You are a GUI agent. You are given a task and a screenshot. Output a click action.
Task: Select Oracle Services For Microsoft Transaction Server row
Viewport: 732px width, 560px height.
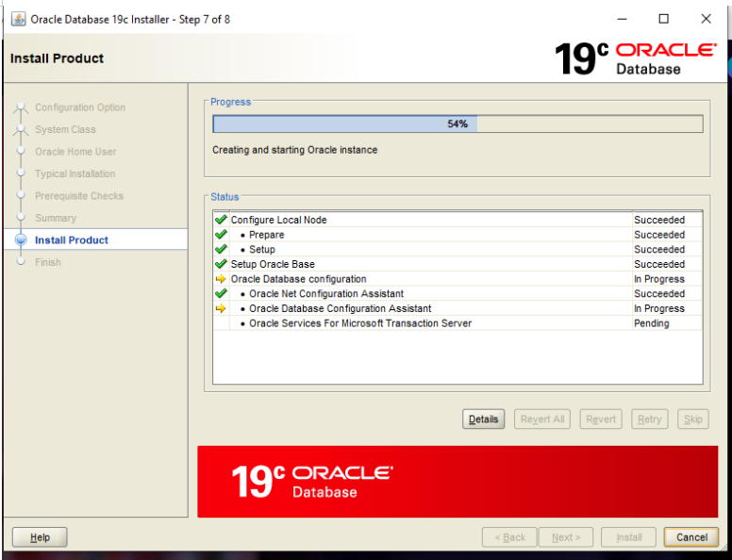pos(359,323)
